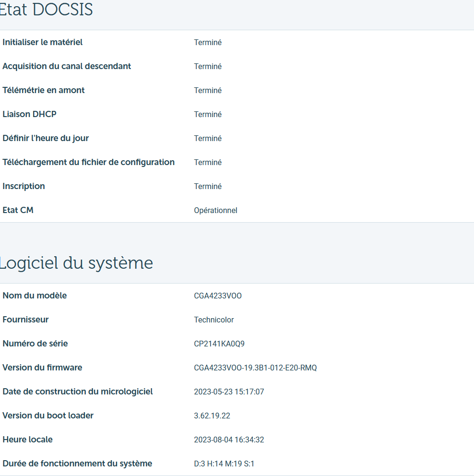474x476 pixels.
Task: Select the 'Inscription' label
Action: pyautogui.click(x=24, y=186)
